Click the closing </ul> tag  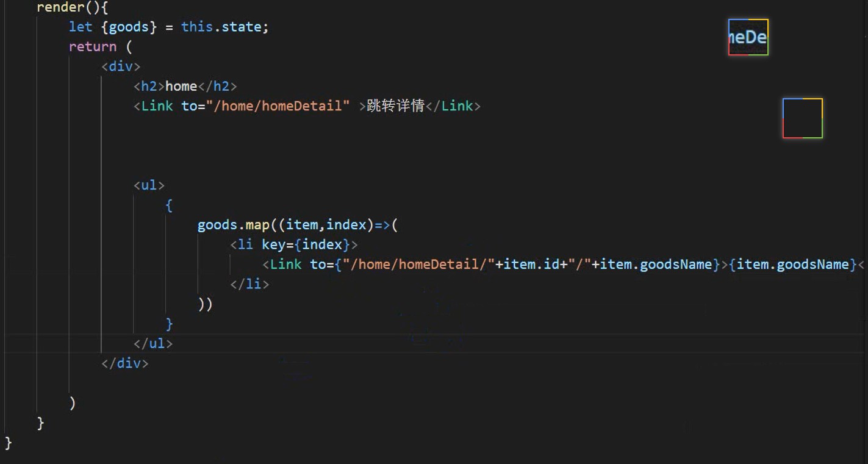pyautogui.click(x=153, y=343)
